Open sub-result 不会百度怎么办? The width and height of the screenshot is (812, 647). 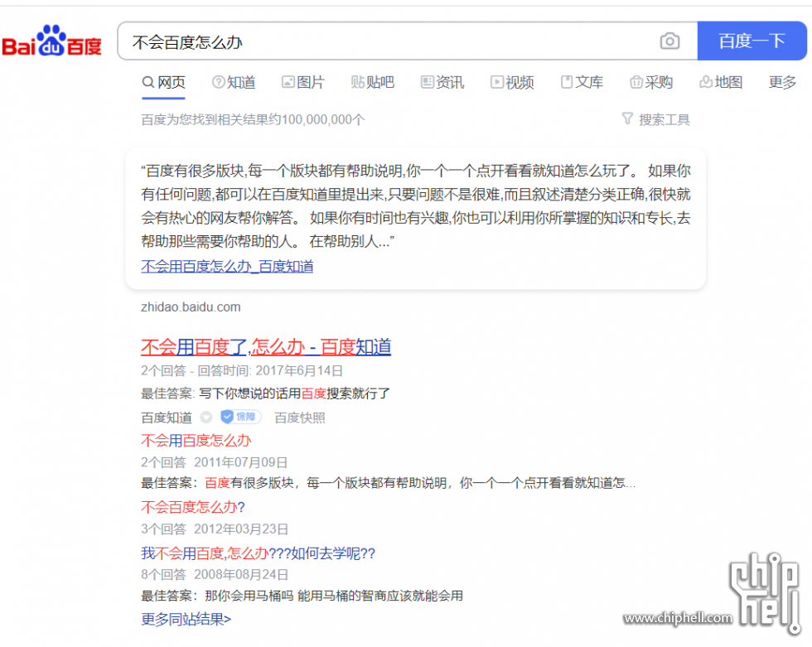coord(192,507)
